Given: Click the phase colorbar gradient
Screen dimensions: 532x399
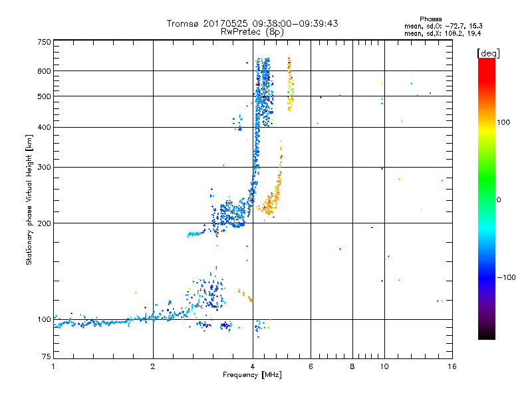Looking at the screenshot, I should pyautogui.click(x=487, y=198).
